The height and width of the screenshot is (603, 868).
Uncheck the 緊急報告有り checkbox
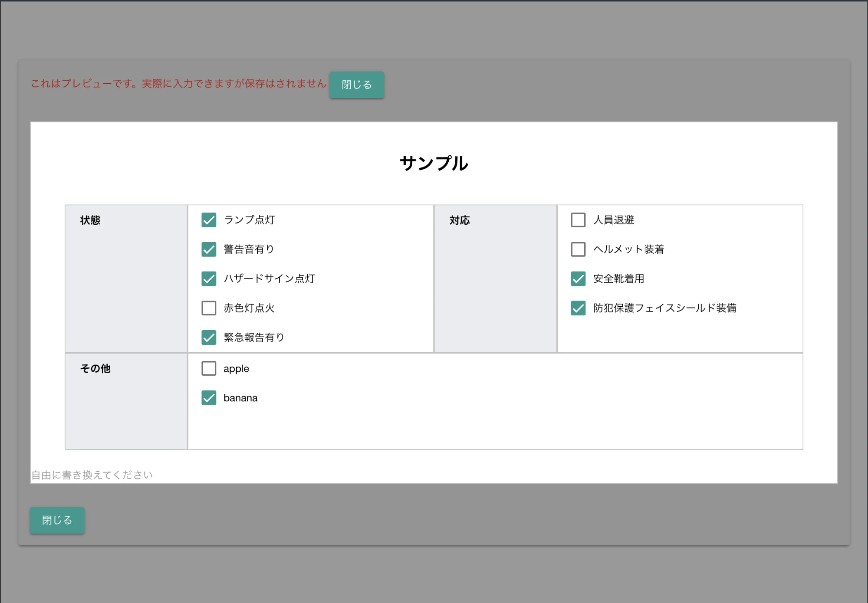click(x=209, y=338)
